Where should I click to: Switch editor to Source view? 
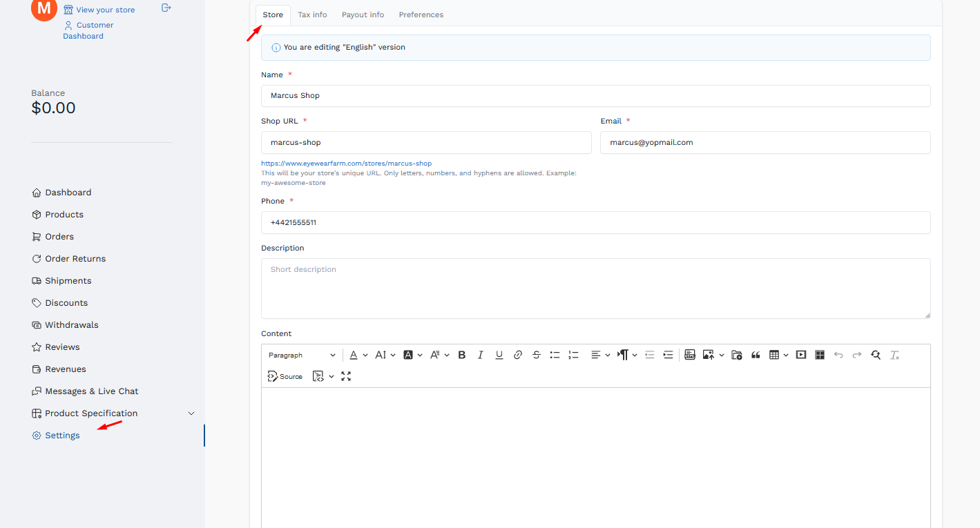(285, 376)
